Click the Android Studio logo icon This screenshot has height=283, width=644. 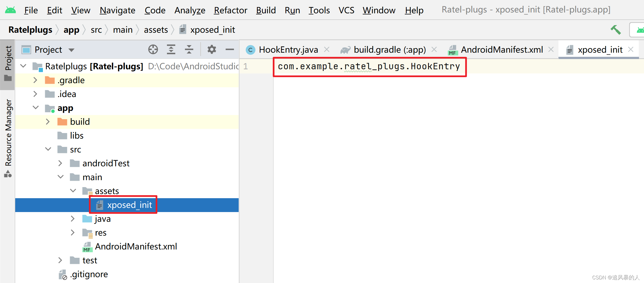(11, 10)
